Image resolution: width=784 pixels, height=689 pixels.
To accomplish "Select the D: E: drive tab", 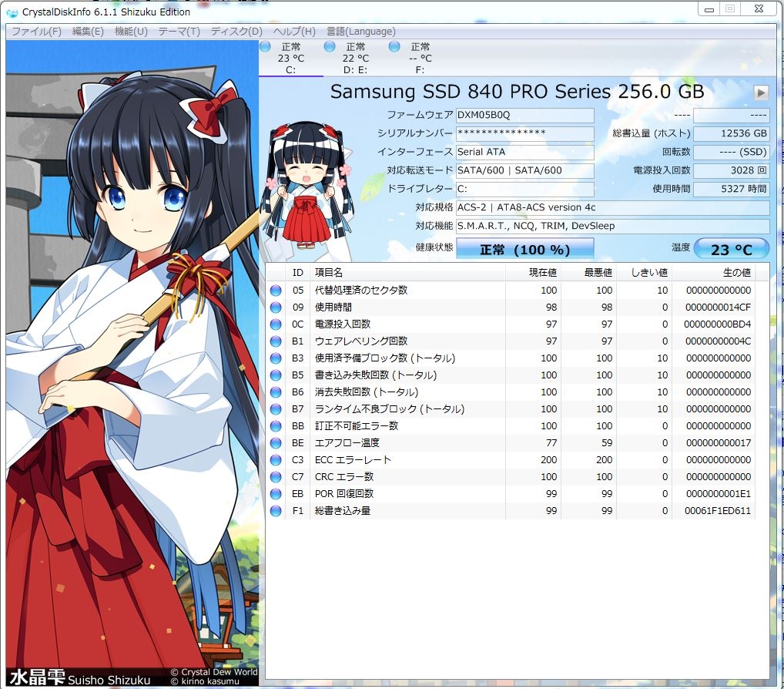I will pyautogui.click(x=356, y=58).
